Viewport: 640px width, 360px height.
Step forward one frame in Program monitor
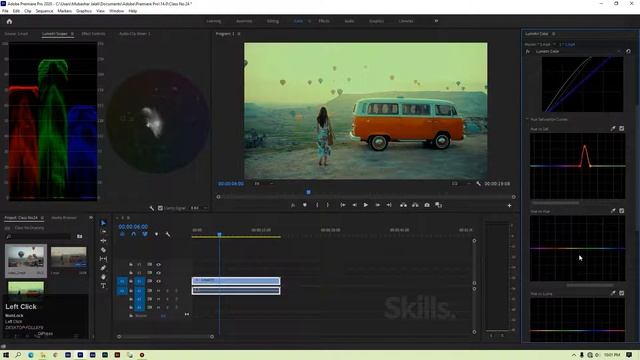point(378,205)
